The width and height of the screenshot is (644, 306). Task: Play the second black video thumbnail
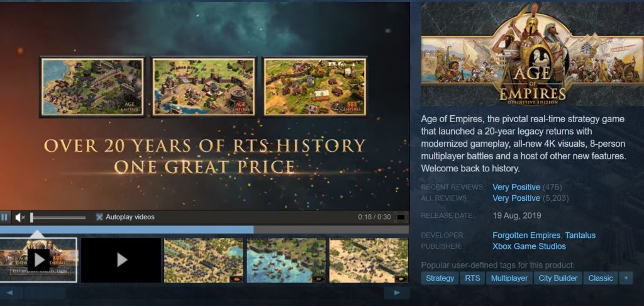click(x=121, y=260)
